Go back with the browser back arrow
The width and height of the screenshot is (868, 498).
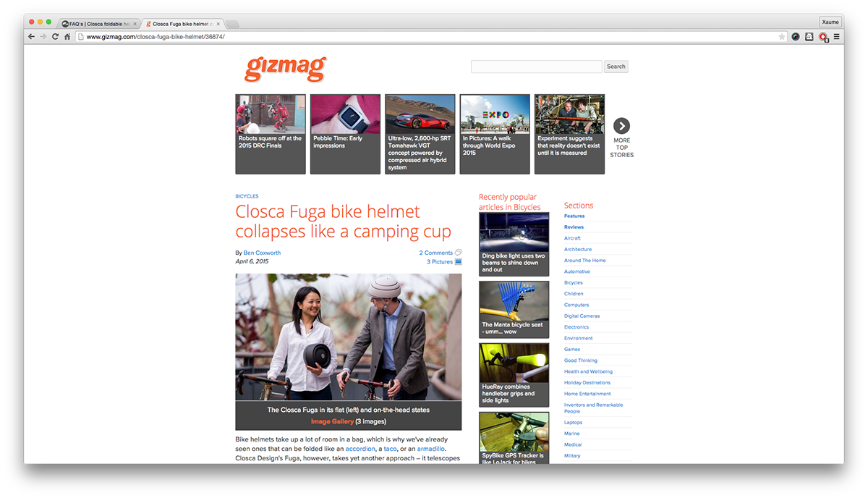click(x=31, y=36)
